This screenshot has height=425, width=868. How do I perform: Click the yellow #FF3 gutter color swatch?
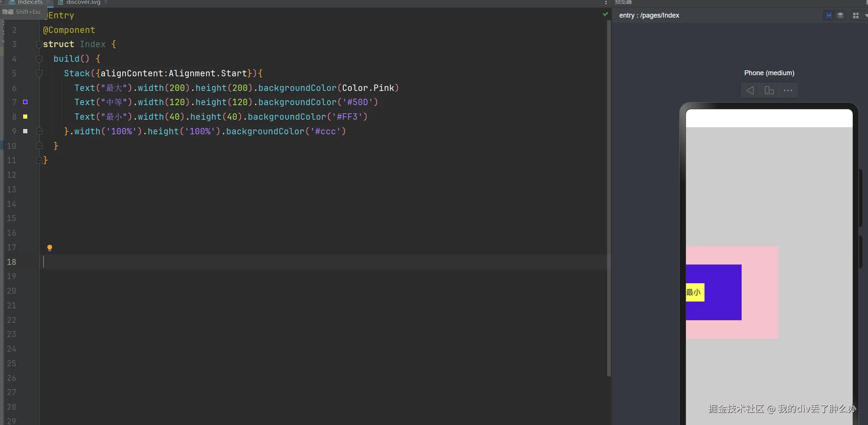click(x=25, y=117)
